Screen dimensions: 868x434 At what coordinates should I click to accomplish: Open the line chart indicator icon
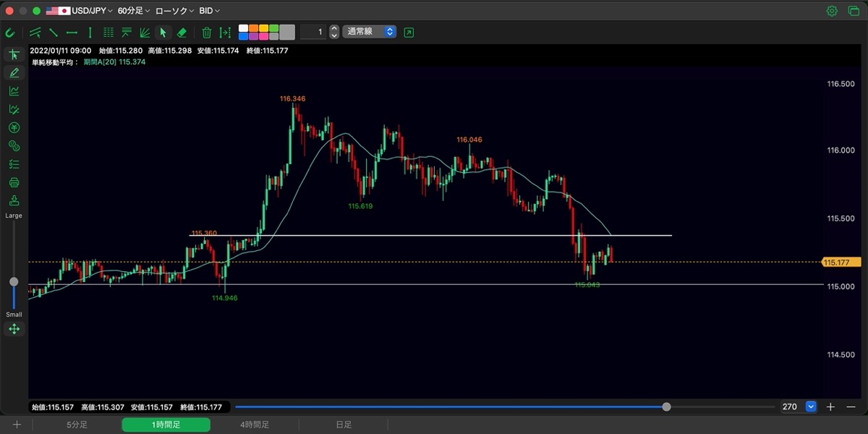pos(14,91)
